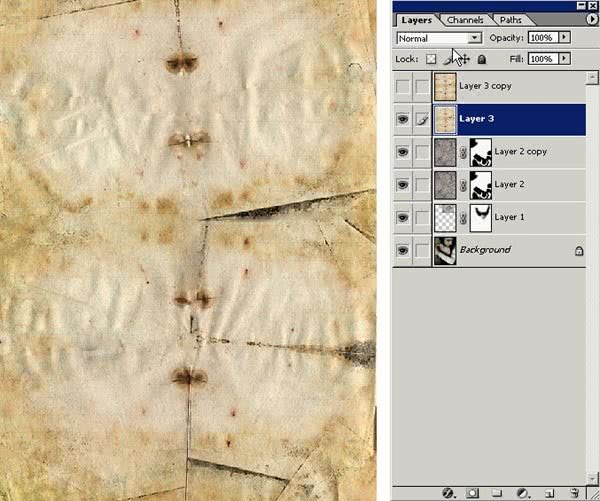
Task: Toggle Lock transparent pixels checkbox
Action: coord(432,60)
